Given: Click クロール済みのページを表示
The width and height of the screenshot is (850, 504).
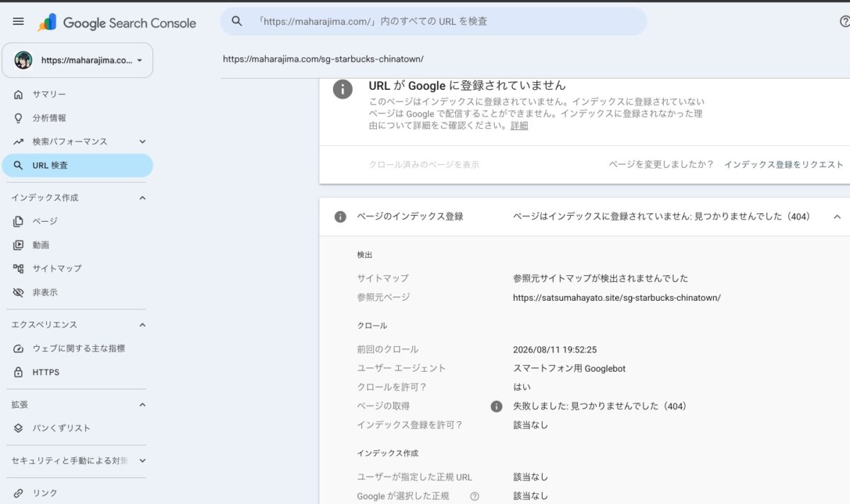Looking at the screenshot, I should [x=424, y=164].
